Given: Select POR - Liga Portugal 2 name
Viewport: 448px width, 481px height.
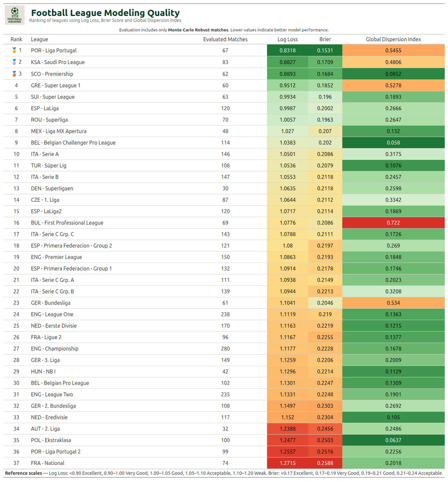Looking at the screenshot, I should click(56, 452).
